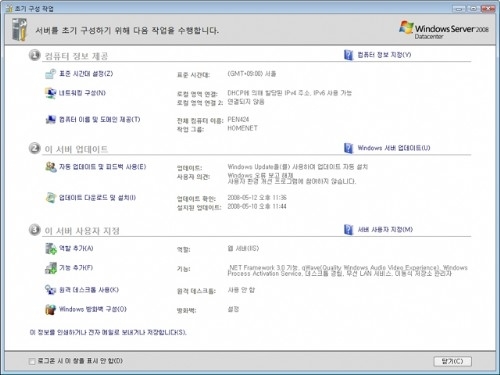Screen dimensions: 500x375
Task: Click the server tools icon in header
Action: pyautogui.click(x=19, y=30)
